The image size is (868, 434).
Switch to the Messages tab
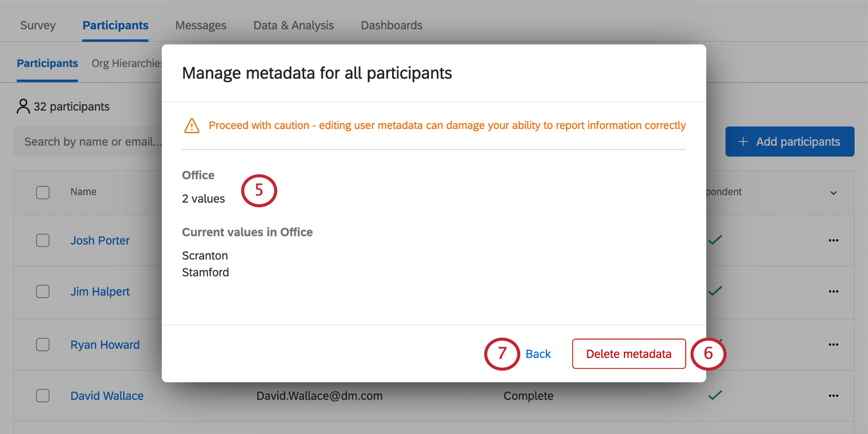(201, 26)
